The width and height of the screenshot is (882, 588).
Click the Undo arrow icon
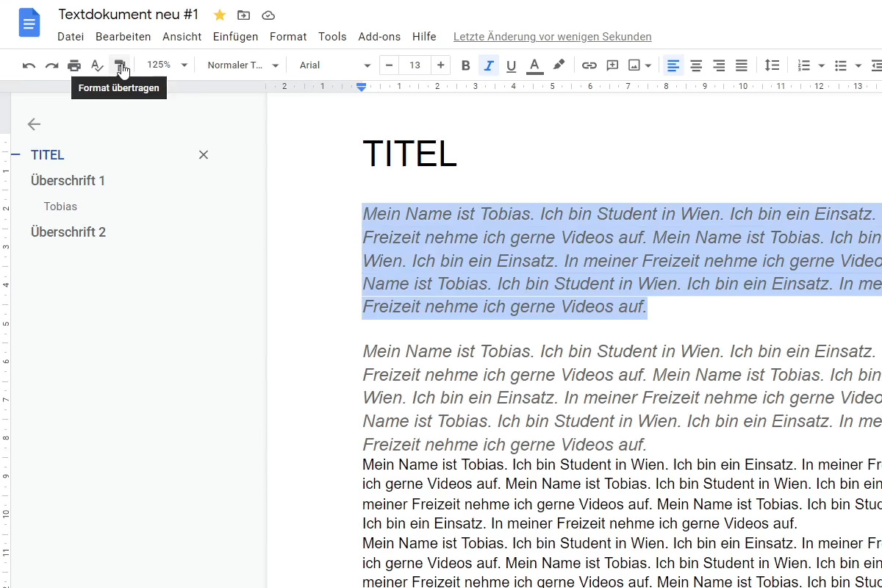(x=29, y=65)
